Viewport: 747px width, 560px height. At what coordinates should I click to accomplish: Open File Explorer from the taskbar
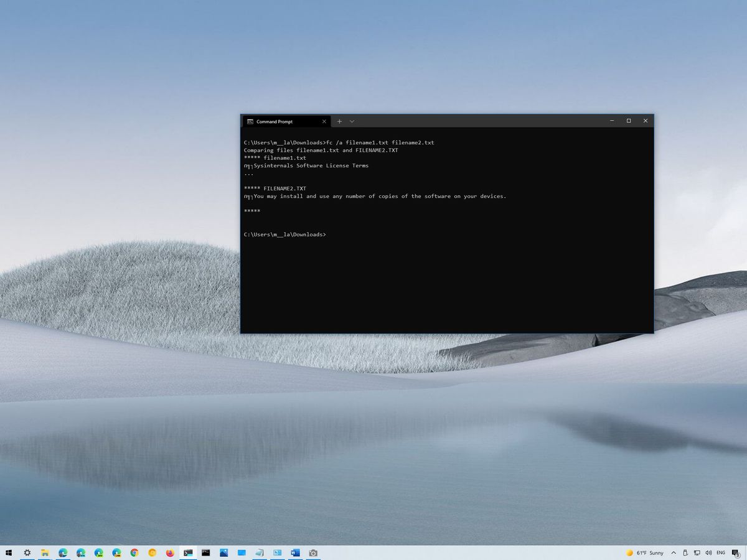[46, 553]
